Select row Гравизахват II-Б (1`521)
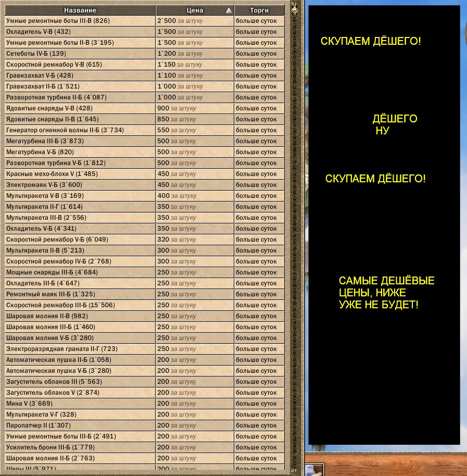The image size is (467, 476). (x=145, y=86)
